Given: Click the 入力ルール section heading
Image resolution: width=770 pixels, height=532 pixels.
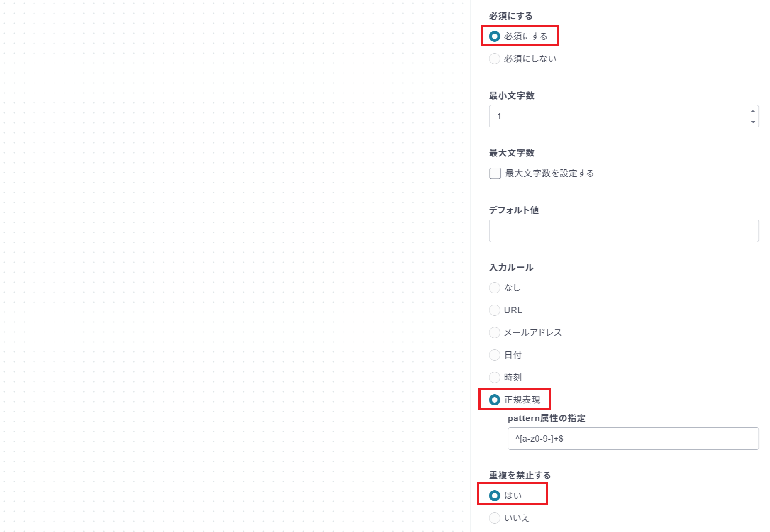Looking at the screenshot, I should tap(511, 268).
